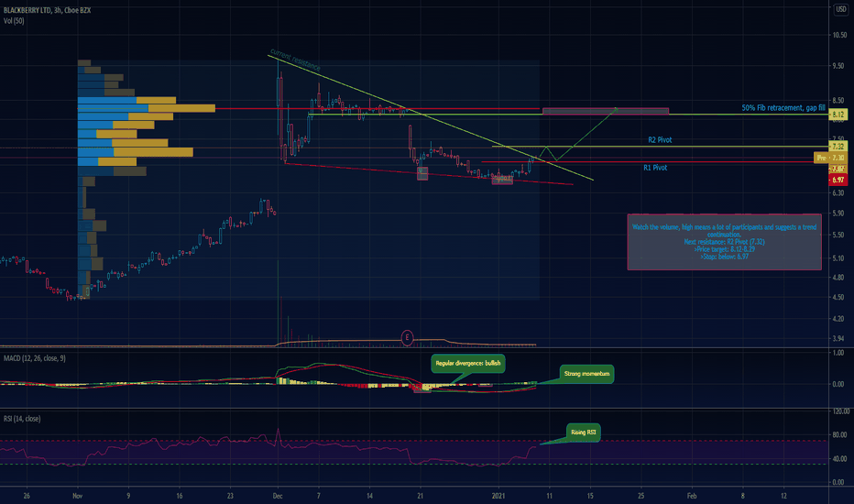
Task: Click the 80.00 RSI scale value
Action: point(840,435)
